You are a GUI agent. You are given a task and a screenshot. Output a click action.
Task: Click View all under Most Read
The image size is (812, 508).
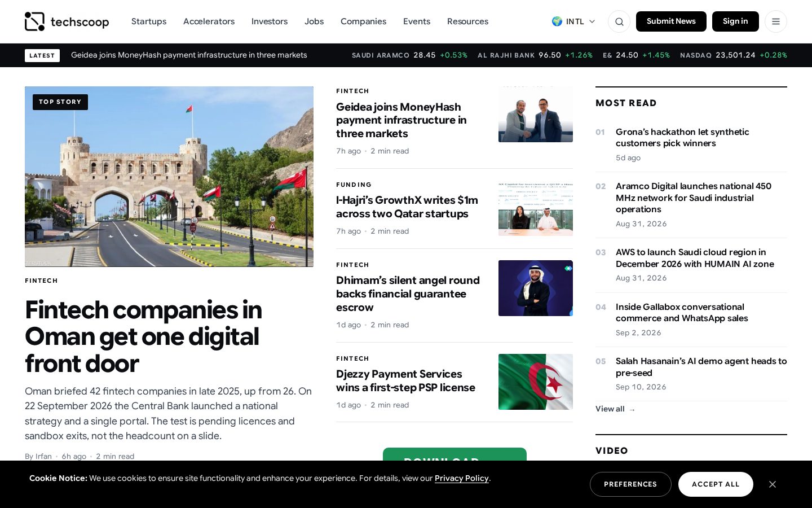(615, 409)
